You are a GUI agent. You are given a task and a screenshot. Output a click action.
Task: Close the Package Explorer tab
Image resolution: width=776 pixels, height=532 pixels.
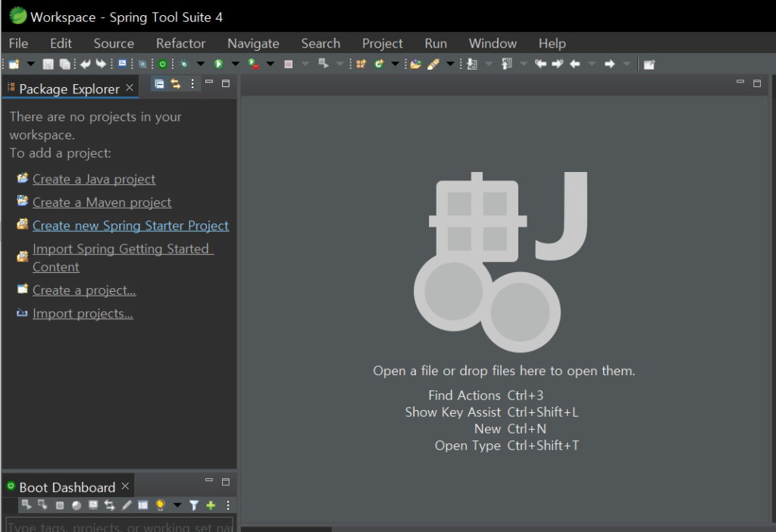pos(130,88)
